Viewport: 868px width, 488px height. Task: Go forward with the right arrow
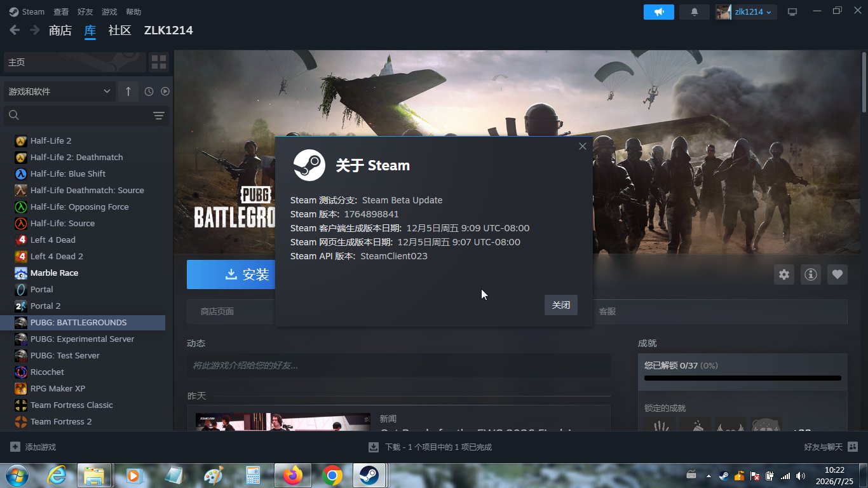(x=35, y=30)
